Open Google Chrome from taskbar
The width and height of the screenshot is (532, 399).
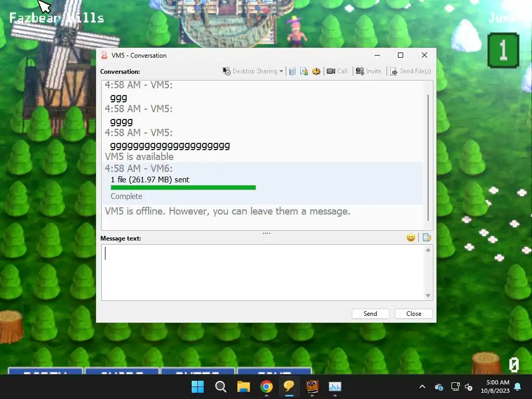point(267,387)
